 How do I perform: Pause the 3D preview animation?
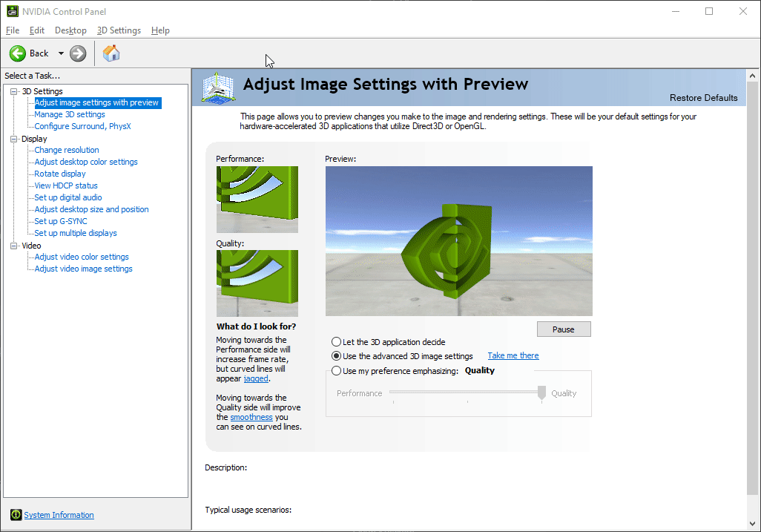tap(564, 329)
